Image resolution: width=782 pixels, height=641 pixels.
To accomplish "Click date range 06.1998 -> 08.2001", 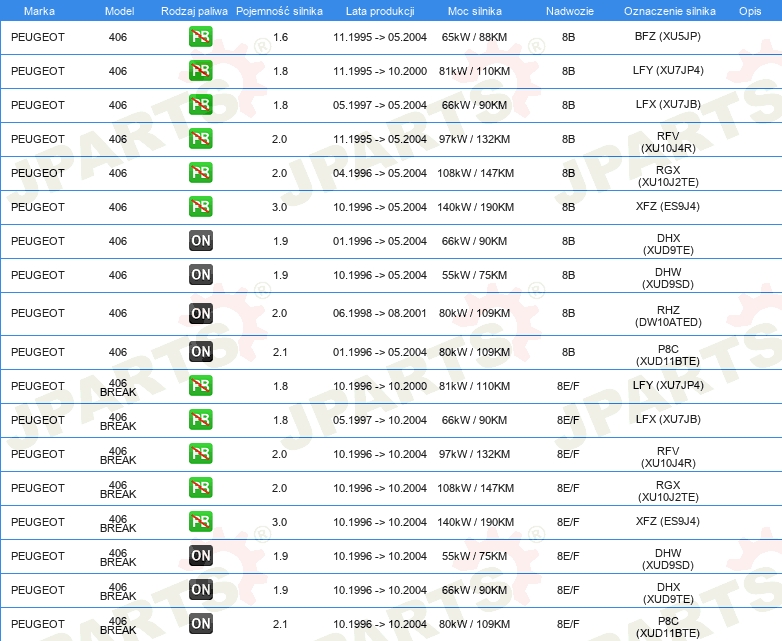I will point(380,313).
